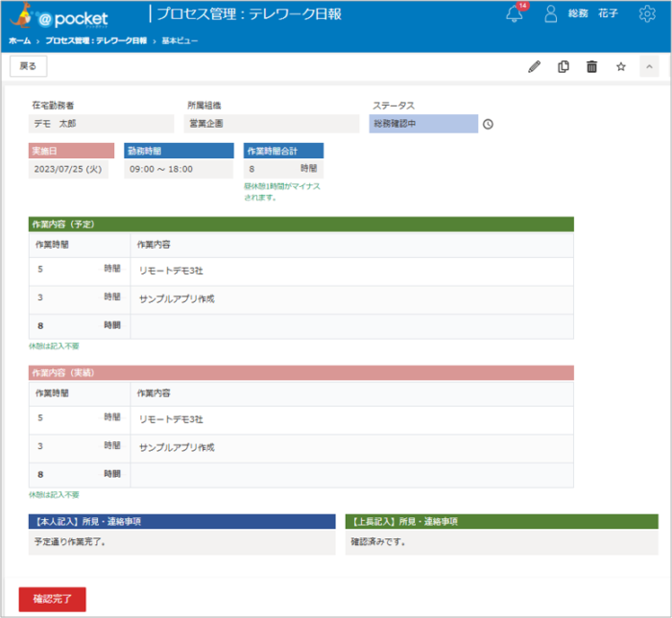Click the pencil edit icon

(535, 66)
